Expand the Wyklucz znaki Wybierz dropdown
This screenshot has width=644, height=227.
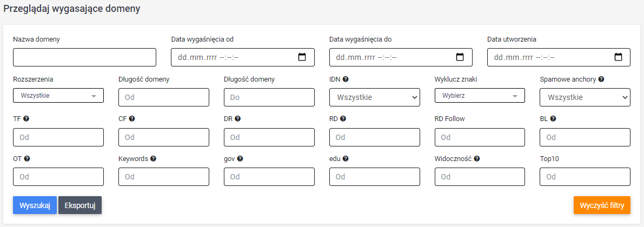(x=480, y=96)
